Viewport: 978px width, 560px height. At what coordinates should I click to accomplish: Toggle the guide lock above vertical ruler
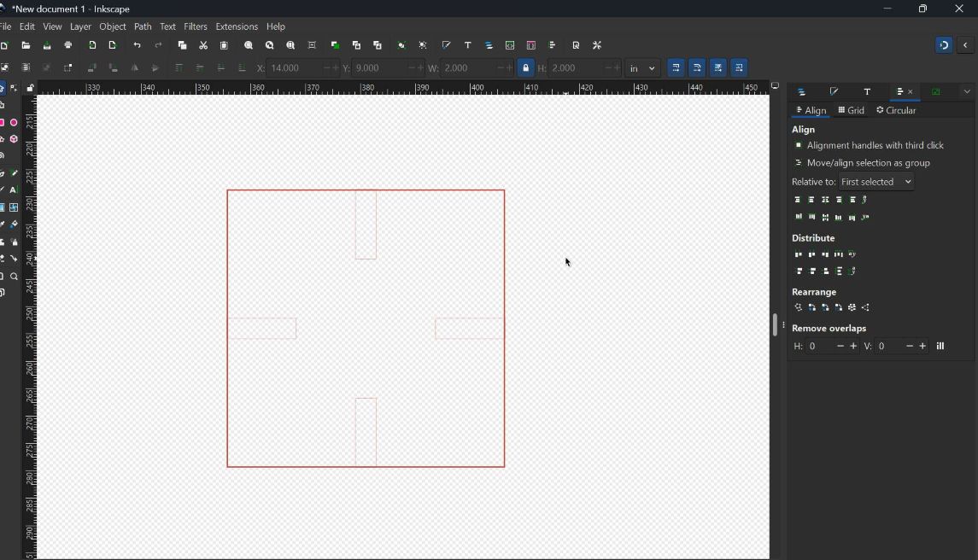click(30, 88)
